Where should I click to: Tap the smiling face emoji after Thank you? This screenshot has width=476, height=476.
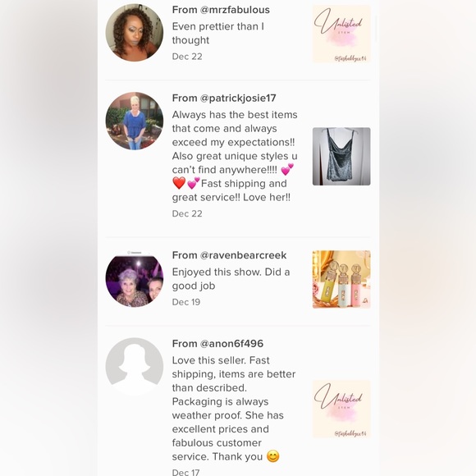[273, 456]
